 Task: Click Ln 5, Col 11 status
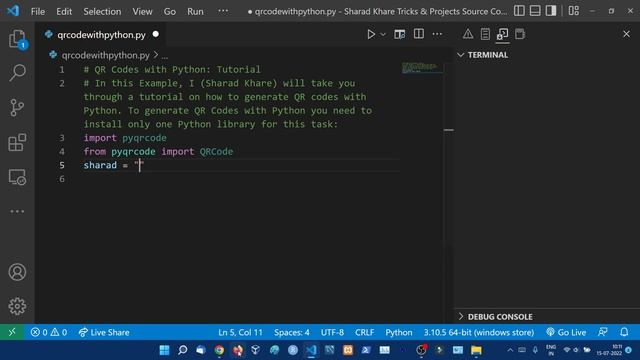pos(240,332)
